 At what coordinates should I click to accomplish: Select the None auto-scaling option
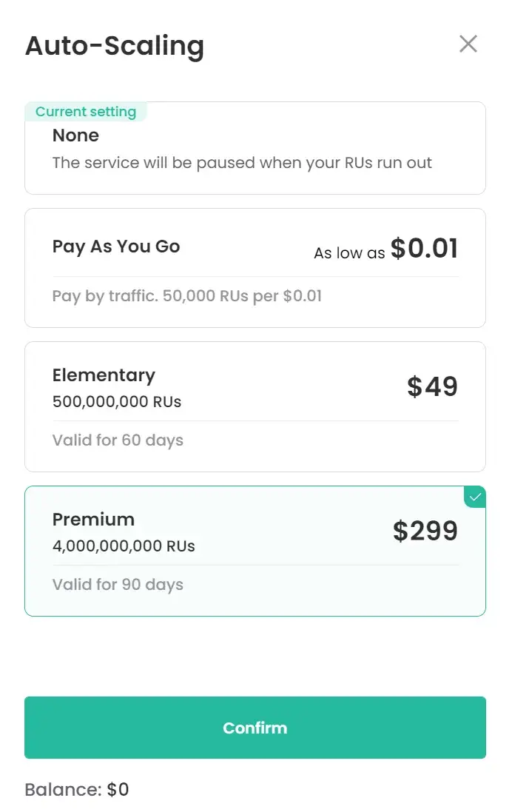[255, 148]
